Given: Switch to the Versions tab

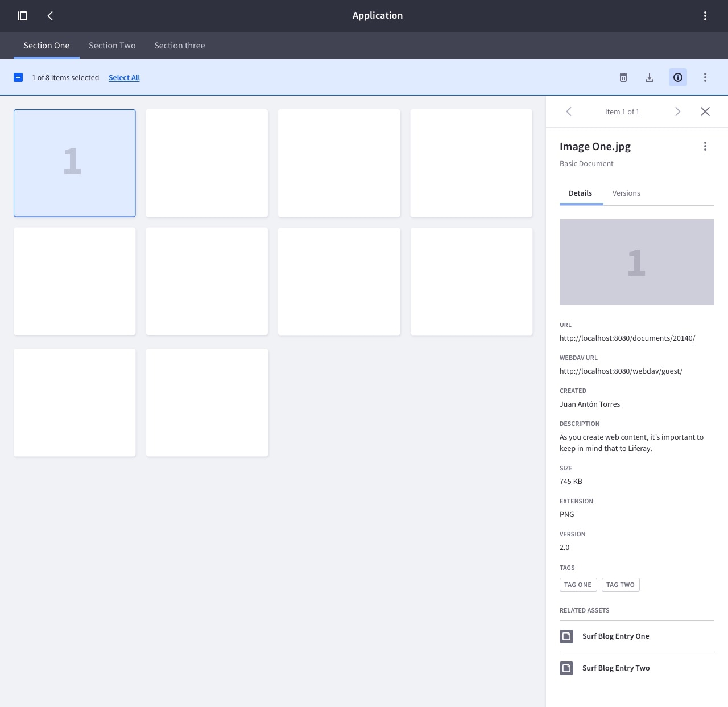Looking at the screenshot, I should (x=626, y=193).
